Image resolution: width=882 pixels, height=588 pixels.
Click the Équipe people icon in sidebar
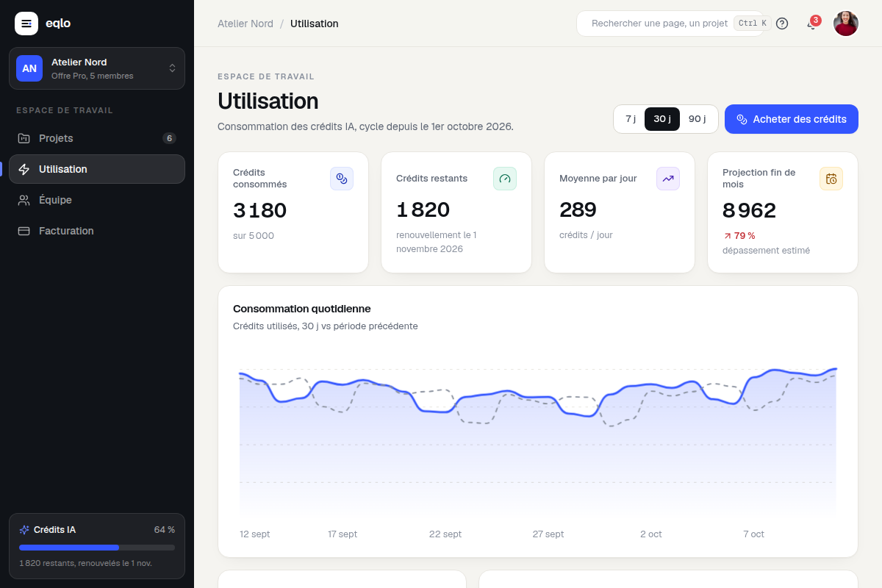tap(24, 200)
